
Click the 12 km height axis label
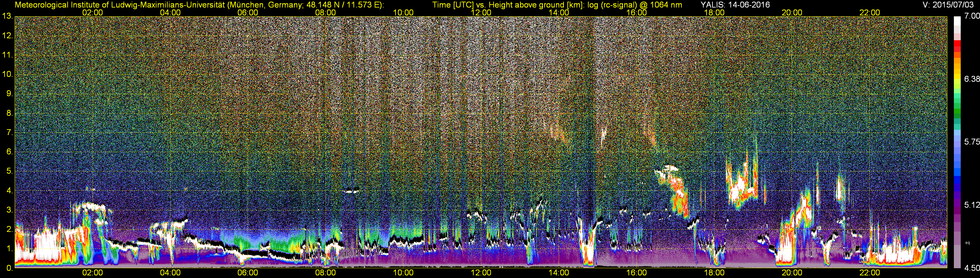(x=7, y=36)
